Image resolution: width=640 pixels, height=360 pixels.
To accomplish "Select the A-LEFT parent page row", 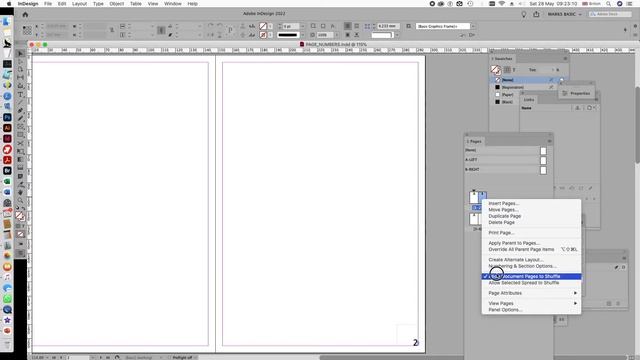I will [506, 160].
